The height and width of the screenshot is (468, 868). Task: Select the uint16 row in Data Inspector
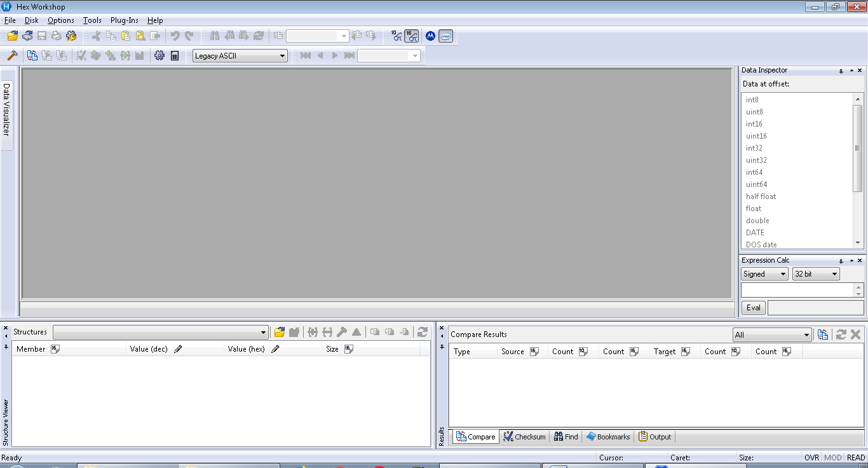tap(797, 136)
